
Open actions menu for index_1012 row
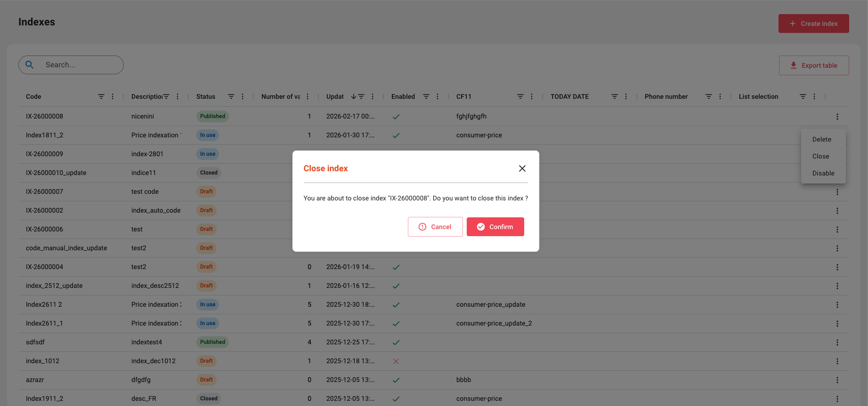pos(837,361)
